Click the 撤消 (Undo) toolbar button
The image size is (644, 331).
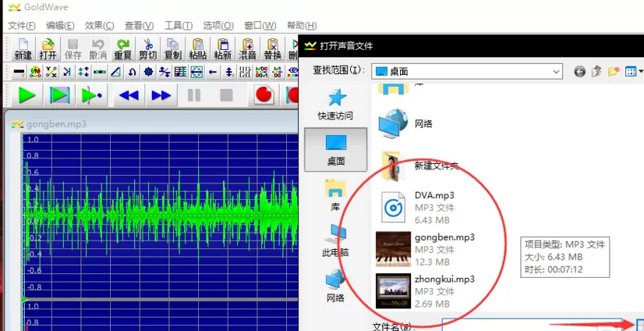(x=97, y=49)
